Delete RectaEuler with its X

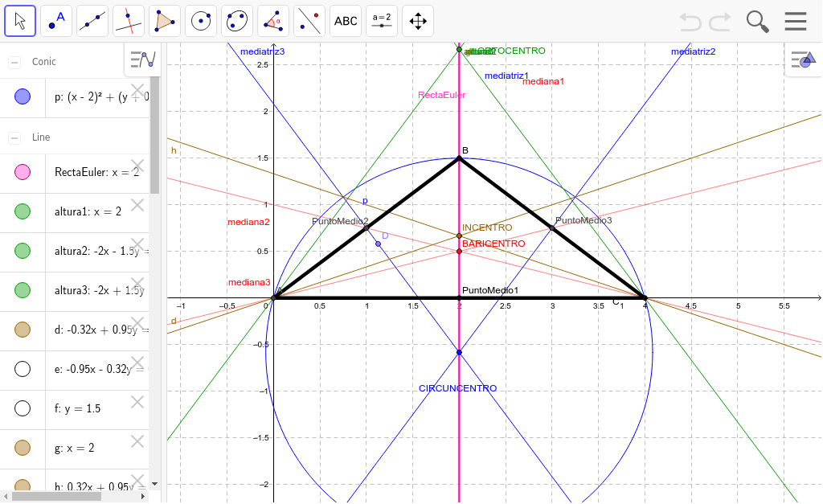(x=137, y=166)
